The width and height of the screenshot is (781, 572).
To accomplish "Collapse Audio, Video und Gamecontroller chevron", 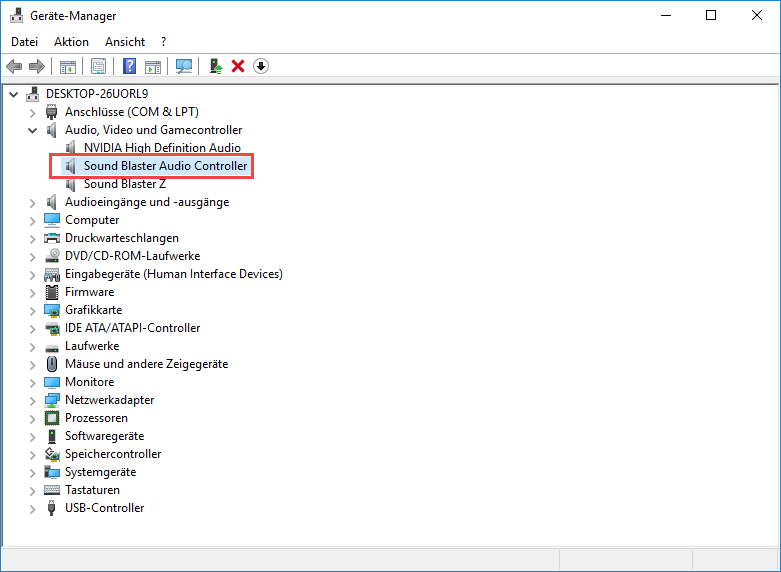I will (x=32, y=130).
